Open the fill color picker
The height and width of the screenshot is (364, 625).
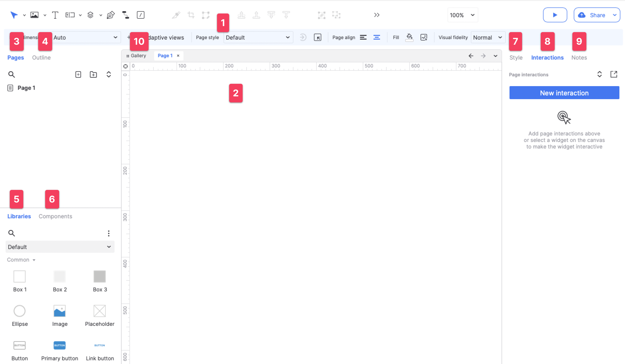pyautogui.click(x=409, y=37)
